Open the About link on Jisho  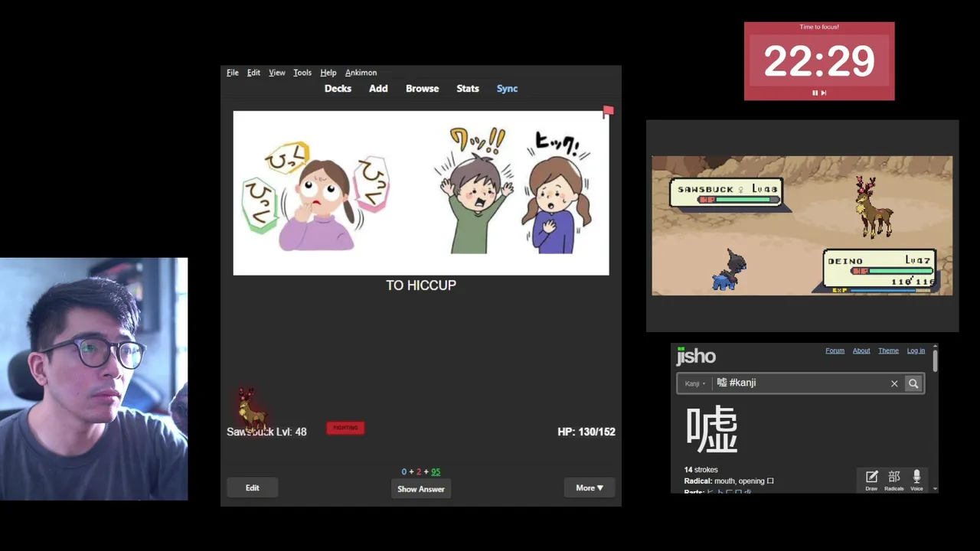point(861,350)
